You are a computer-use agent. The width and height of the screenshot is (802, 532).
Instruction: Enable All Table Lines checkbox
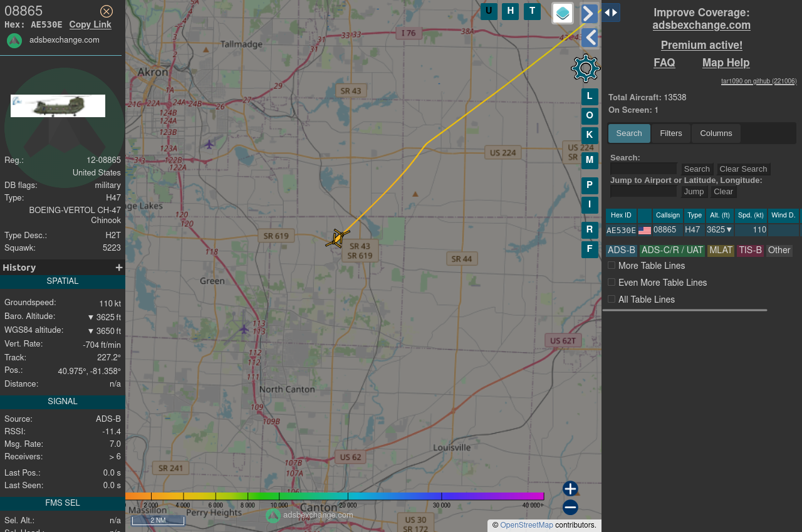click(x=612, y=300)
